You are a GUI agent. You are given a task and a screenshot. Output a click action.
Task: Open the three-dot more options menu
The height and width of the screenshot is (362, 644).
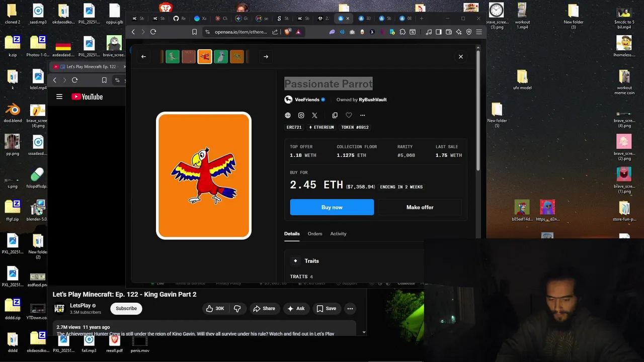362,115
